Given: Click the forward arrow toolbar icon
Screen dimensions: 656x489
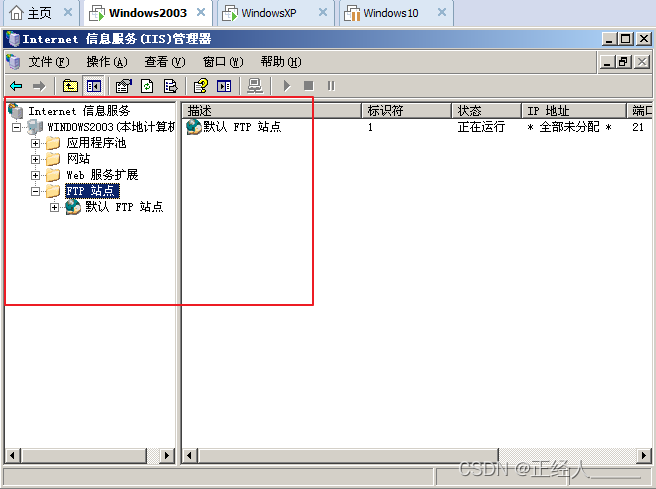Looking at the screenshot, I should pos(39,86).
